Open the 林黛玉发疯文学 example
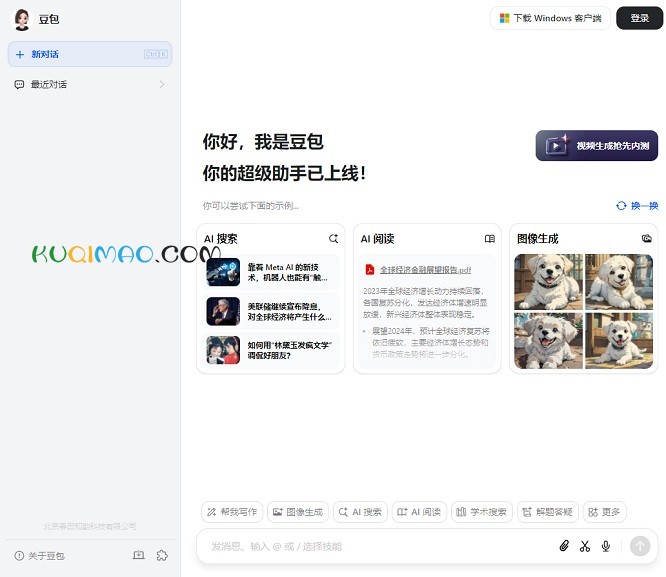 (271, 350)
